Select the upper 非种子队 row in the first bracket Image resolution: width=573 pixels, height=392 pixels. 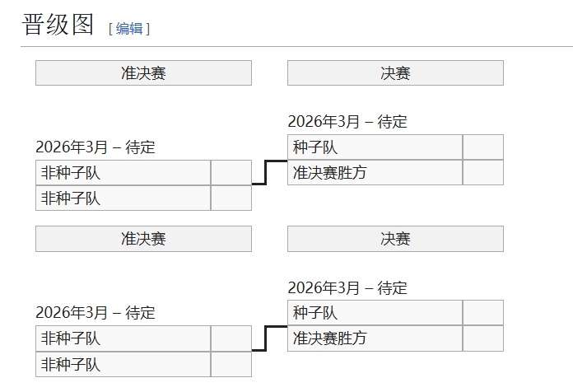pyautogui.click(x=123, y=173)
